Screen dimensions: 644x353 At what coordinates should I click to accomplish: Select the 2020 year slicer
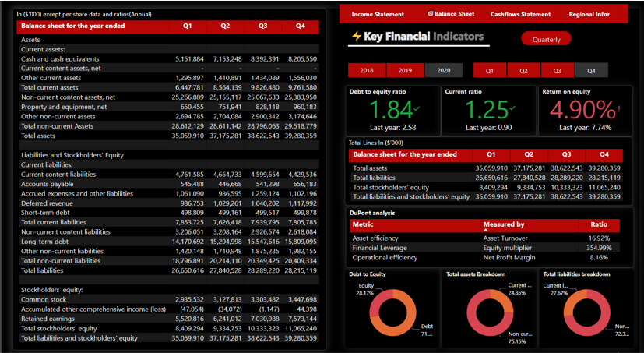443,70
